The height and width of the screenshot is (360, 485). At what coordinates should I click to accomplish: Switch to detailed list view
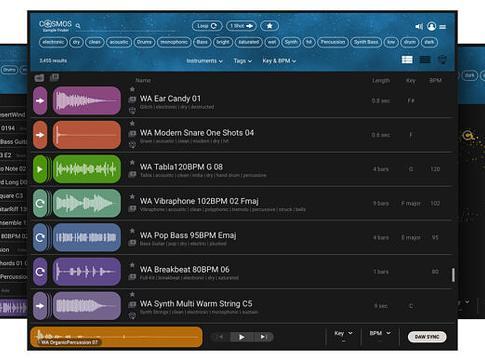pyautogui.click(x=407, y=60)
